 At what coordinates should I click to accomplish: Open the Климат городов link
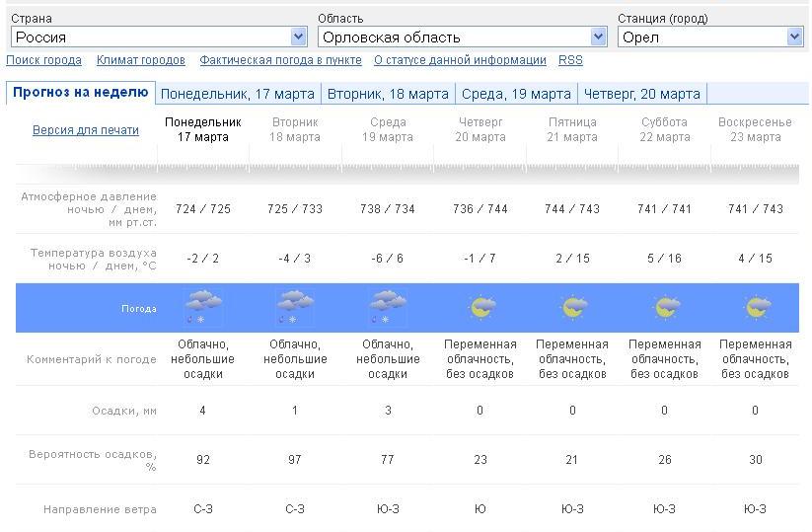(141, 60)
